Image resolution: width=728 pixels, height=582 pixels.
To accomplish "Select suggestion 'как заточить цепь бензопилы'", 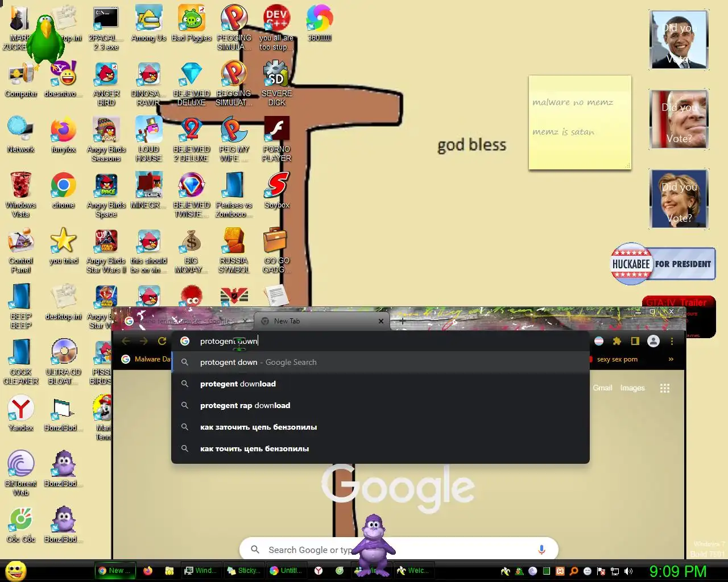I will point(380,427).
